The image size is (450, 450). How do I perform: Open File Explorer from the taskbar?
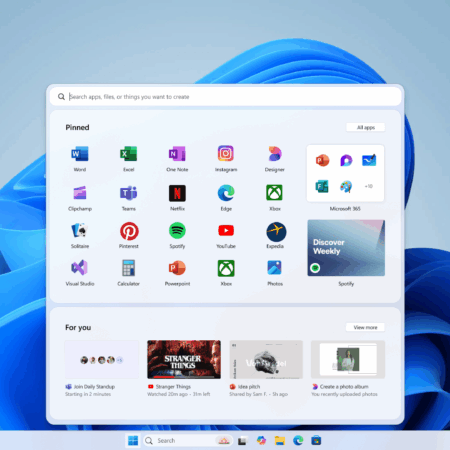click(280, 441)
